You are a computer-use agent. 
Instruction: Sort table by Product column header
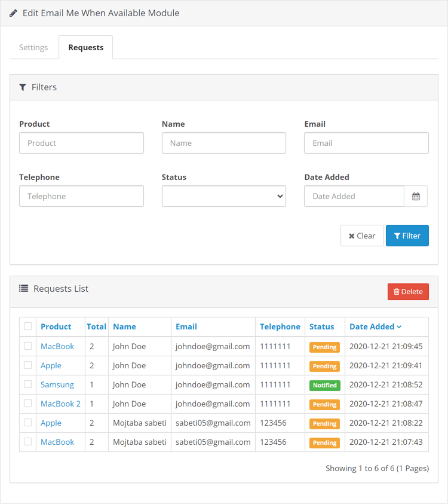pos(56,326)
